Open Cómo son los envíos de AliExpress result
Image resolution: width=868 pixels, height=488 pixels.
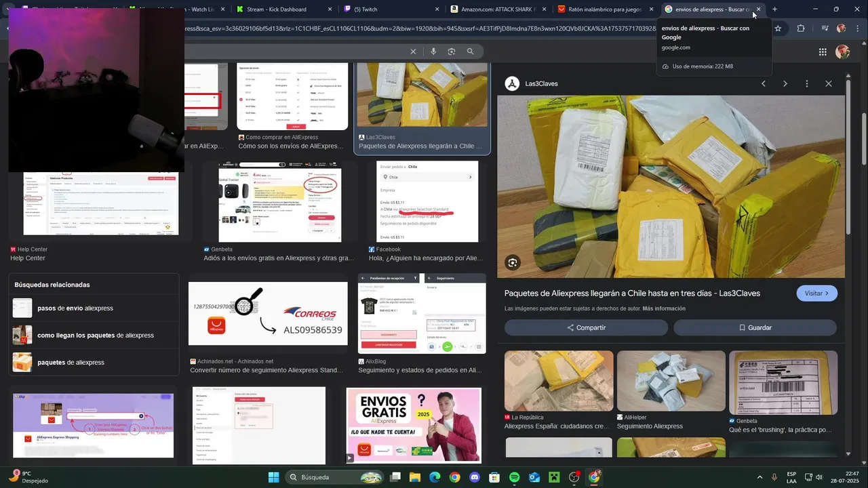(291, 146)
